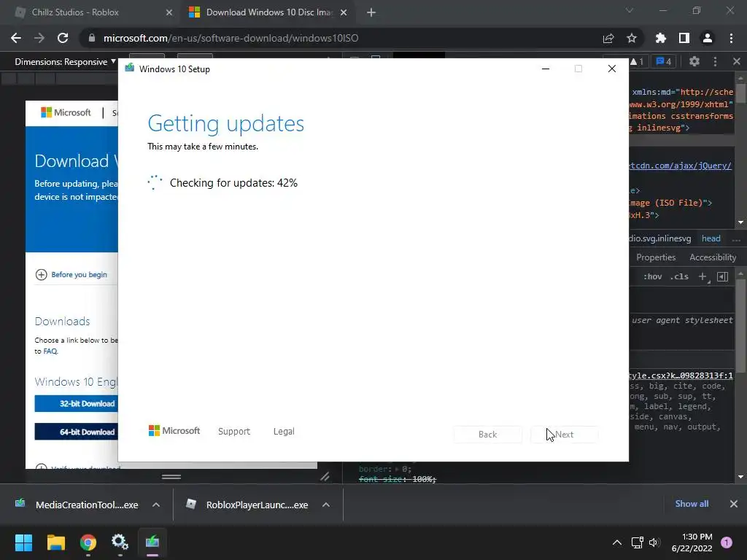The width and height of the screenshot is (747, 560).
Task: Open network status tray icon
Action: tap(637, 542)
